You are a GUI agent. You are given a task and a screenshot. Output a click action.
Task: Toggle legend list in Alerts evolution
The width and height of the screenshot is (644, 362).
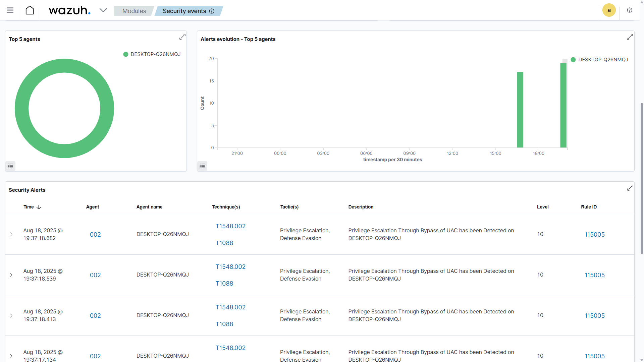pos(202,166)
